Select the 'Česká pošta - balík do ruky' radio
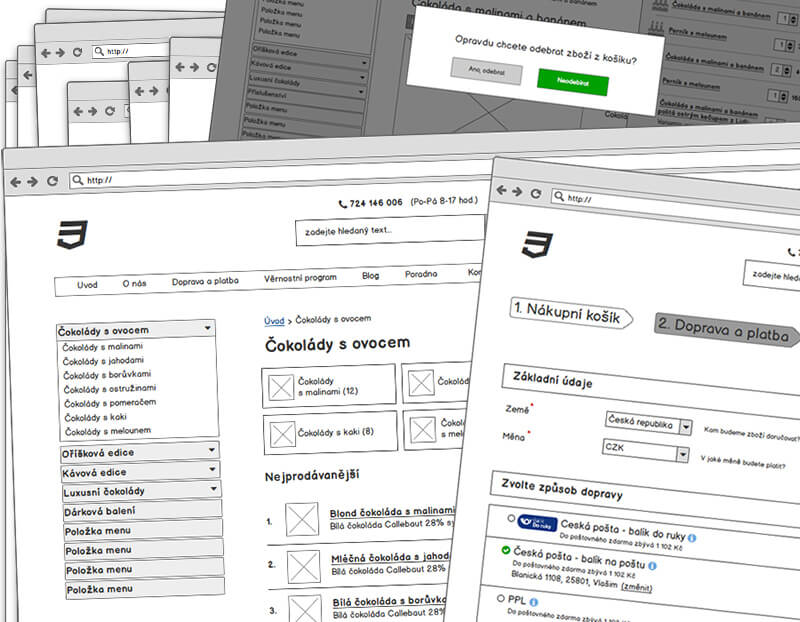 510,518
